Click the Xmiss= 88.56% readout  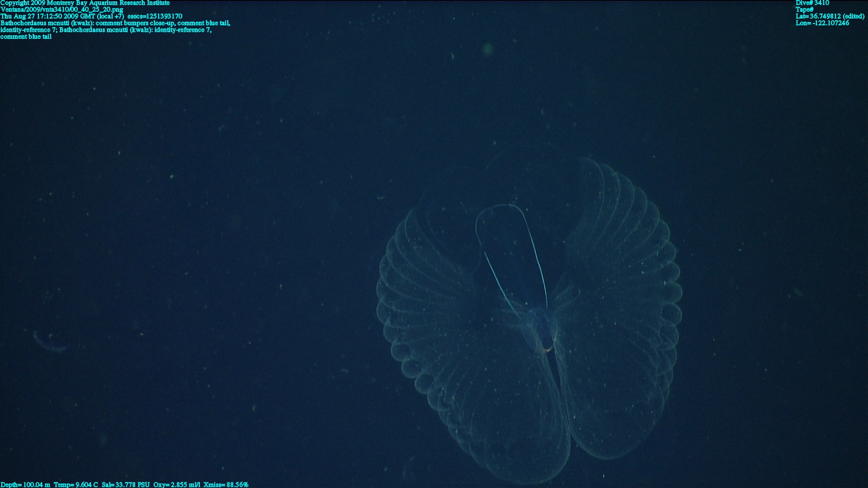click(226, 484)
